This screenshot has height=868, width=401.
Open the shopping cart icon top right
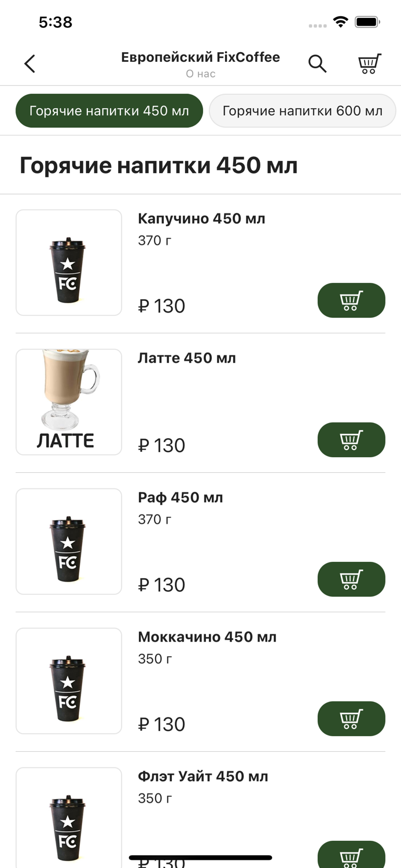click(x=369, y=64)
